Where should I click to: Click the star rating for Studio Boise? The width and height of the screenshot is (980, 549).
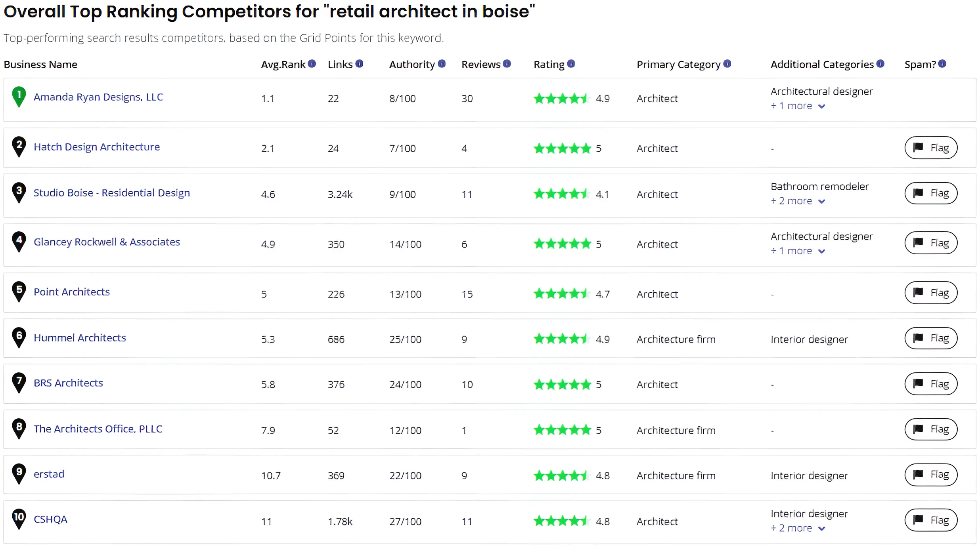562,194
